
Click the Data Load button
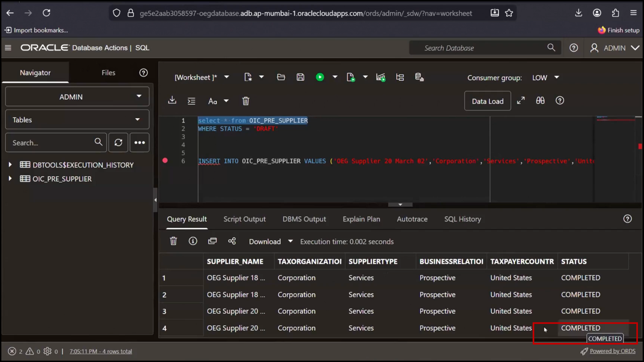pos(488,101)
